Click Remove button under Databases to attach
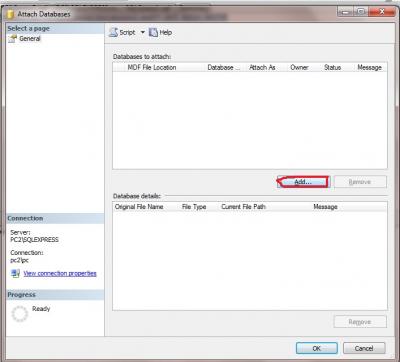 (x=360, y=182)
